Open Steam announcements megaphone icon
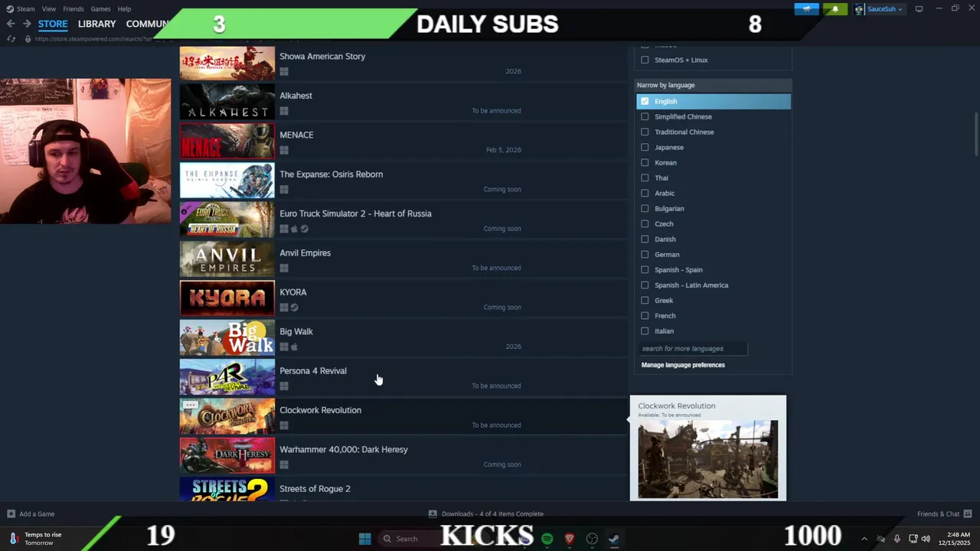This screenshot has height=551, width=980. [x=806, y=9]
